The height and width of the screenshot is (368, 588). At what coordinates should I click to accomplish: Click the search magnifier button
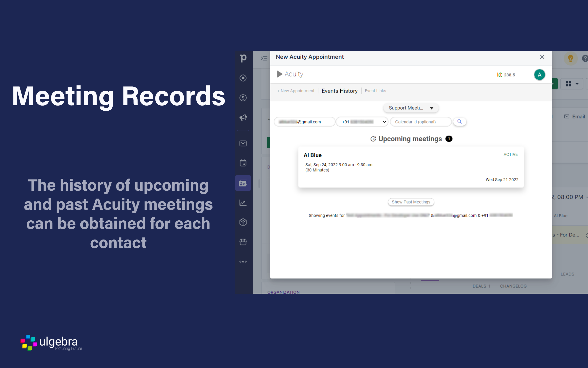click(x=459, y=121)
